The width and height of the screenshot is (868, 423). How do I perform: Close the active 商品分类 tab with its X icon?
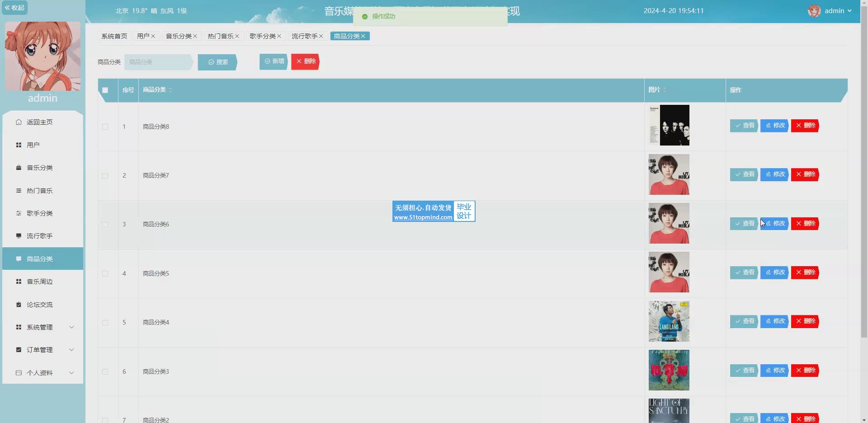click(x=363, y=36)
